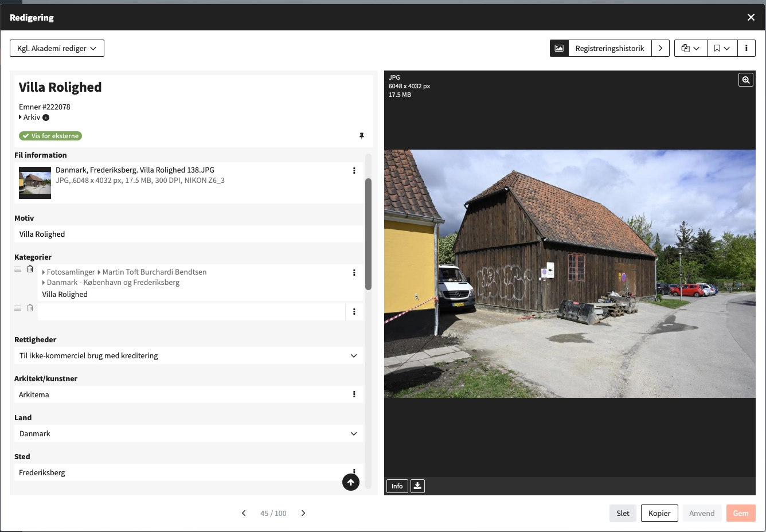Click the file name 'Villa Rolighed 138.JPG'
The image size is (766, 532).
pyautogui.click(x=177, y=170)
